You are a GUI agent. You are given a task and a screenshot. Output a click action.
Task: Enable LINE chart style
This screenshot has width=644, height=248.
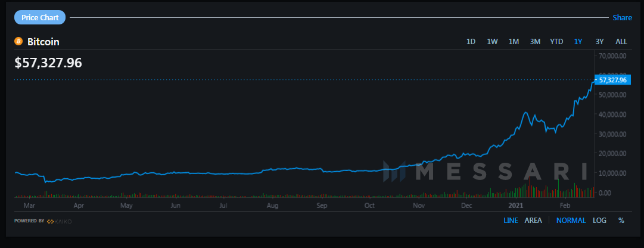pyautogui.click(x=511, y=221)
